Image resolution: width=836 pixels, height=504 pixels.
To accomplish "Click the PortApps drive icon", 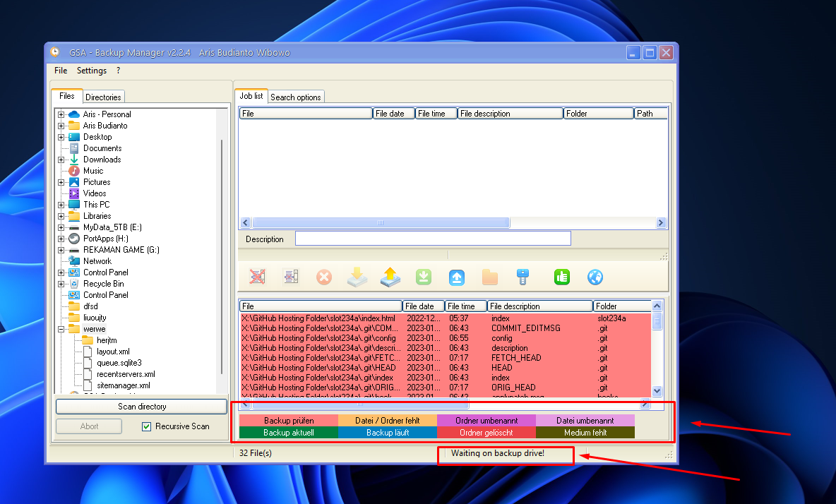I will (x=74, y=239).
